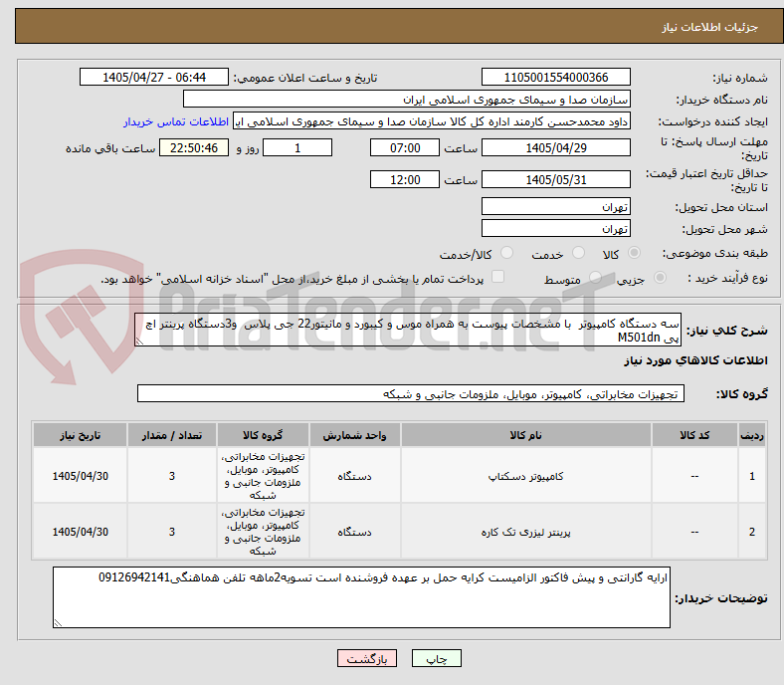Open the اطلاعات تماس خریدار link
784x685 pixels.
tap(176, 121)
